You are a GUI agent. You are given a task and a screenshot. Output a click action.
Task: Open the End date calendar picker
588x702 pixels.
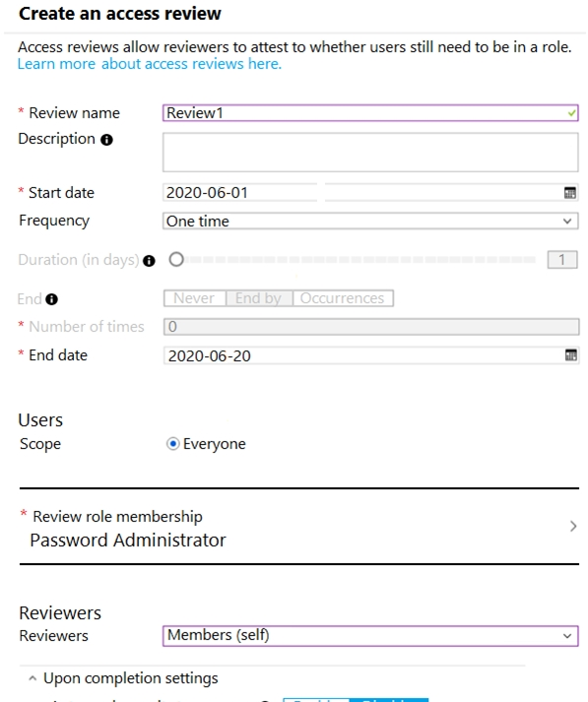pos(570,355)
